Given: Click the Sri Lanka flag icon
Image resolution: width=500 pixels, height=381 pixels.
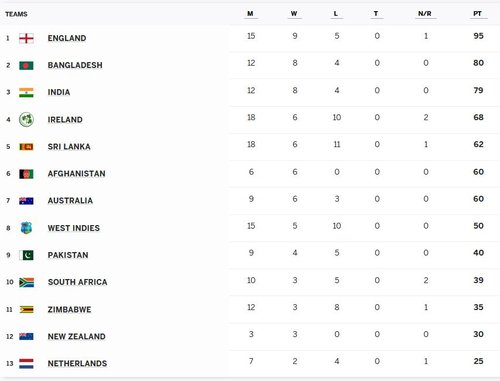Looking at the screenshot, I should click(x=26, y=147).
